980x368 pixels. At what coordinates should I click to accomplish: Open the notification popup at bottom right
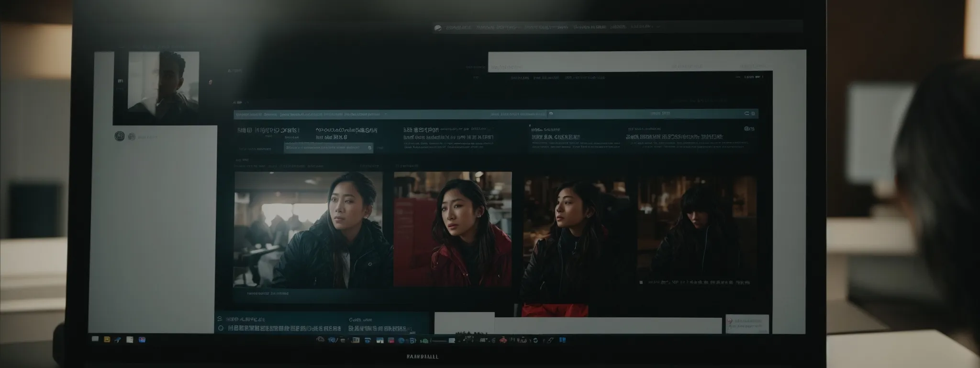click(747, 324)
